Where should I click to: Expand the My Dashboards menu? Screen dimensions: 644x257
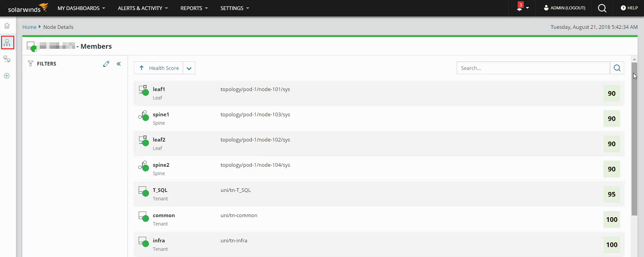(x=81, y=8)
